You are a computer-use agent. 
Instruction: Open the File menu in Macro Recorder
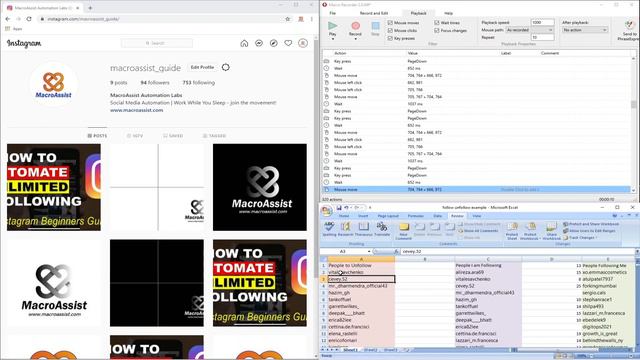333,13
